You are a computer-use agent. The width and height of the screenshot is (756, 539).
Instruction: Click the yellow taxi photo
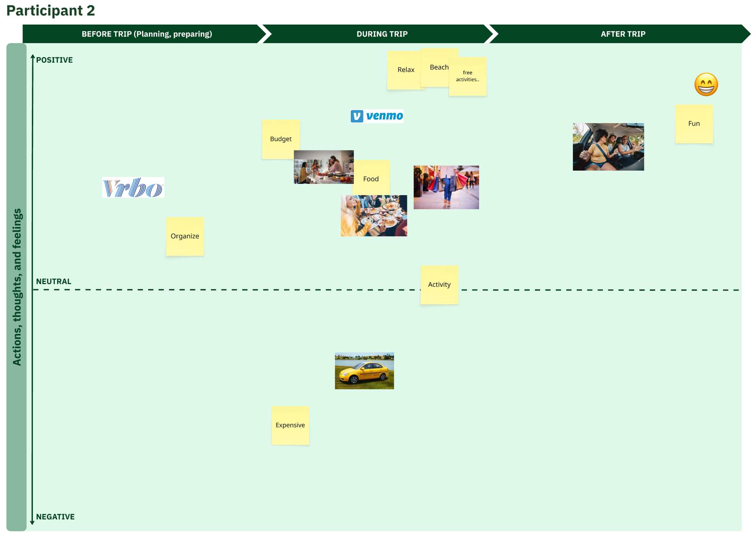364,371
